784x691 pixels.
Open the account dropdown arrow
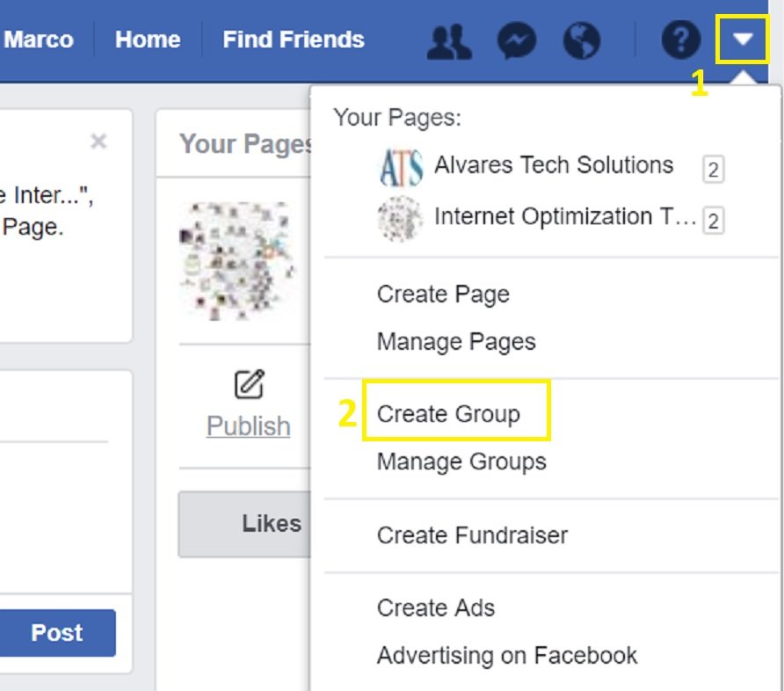coord(744,39)
